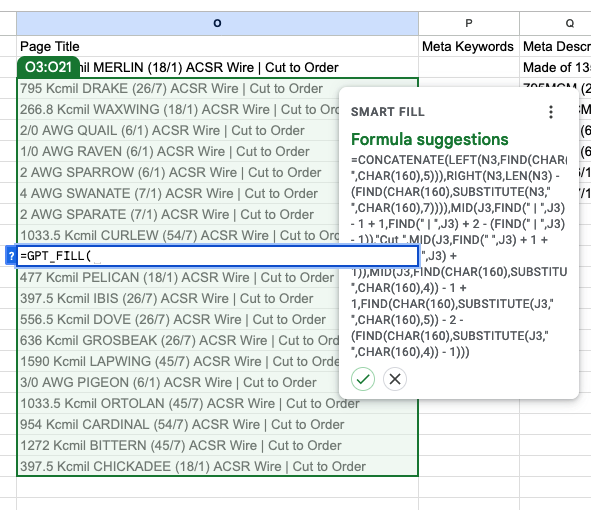Click the MERLIN (18/1) ACSR Wire cell
The height and width of the screenshot is (510, 591).
[217, 67]
